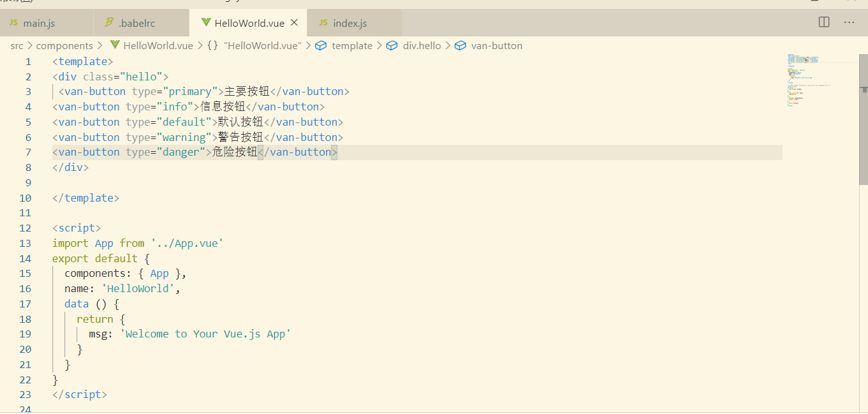Select the div.hello breadcrumb item
This screenshot has height=414, width=868.
click(x=422, y=46)
